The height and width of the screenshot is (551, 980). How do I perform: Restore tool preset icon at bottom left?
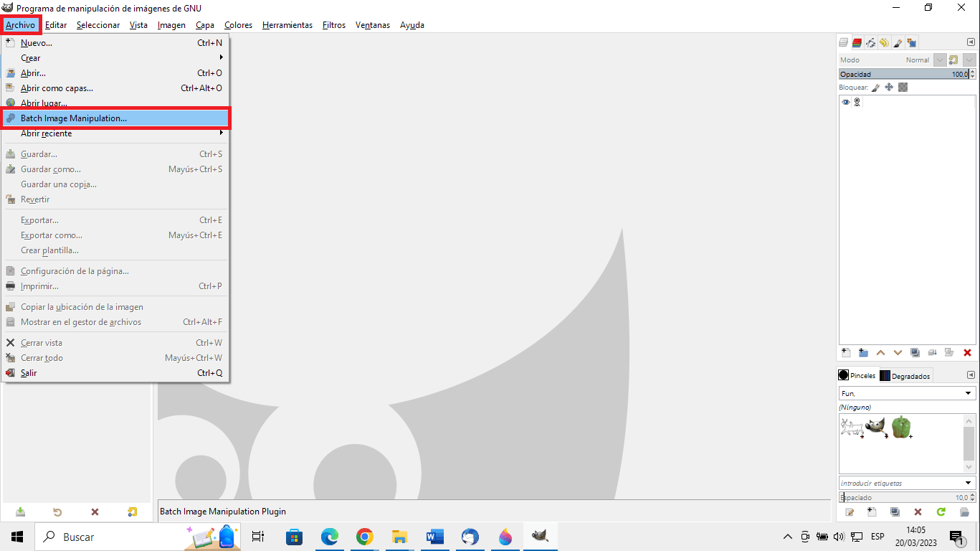click(57, 512)
